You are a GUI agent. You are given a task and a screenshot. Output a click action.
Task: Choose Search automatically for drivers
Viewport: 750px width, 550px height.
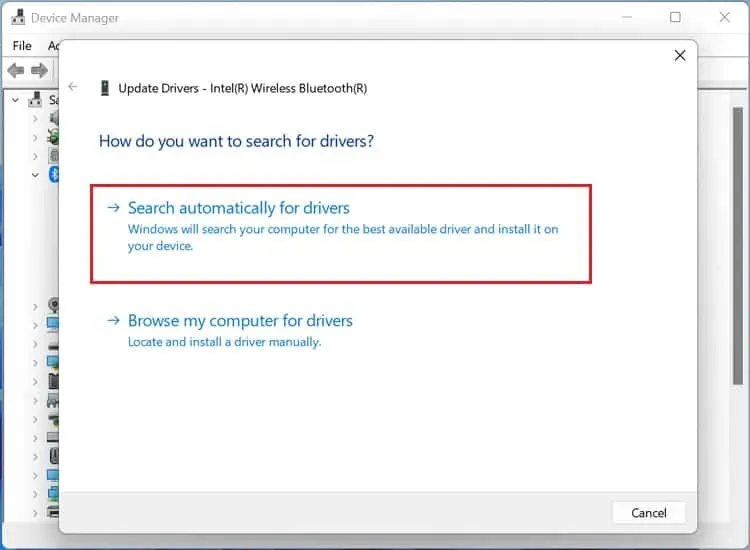(341, 234)
